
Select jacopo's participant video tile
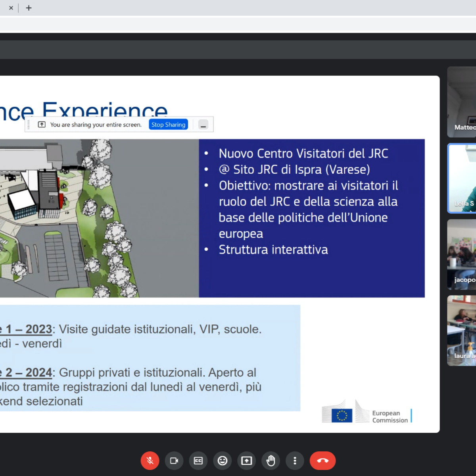pos(462,254)
